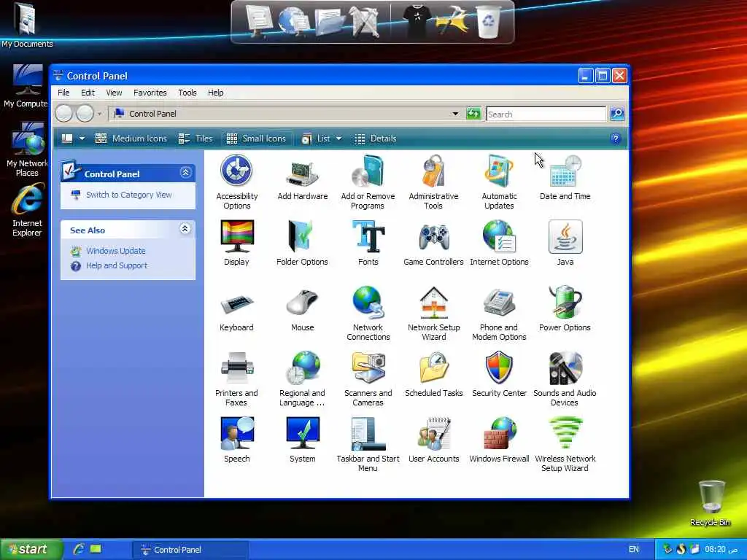
Task: Open the View menu
Action: click(x=114, y=93)
